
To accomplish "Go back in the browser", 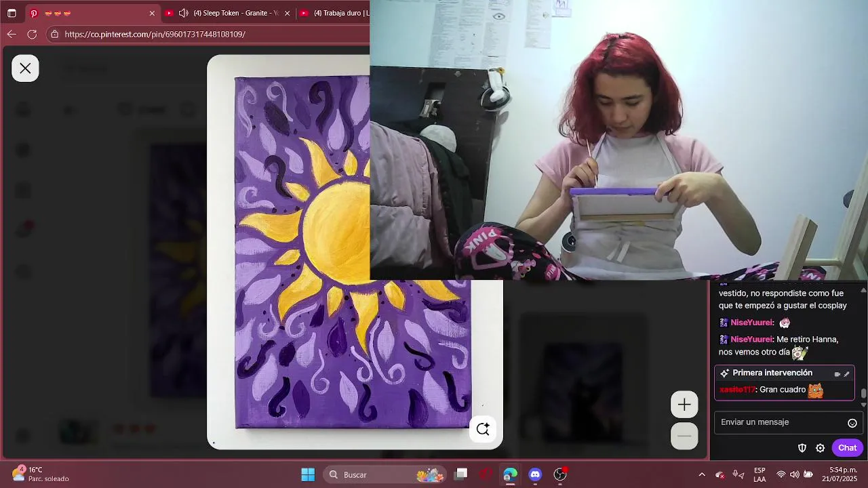I will (12, 34).
